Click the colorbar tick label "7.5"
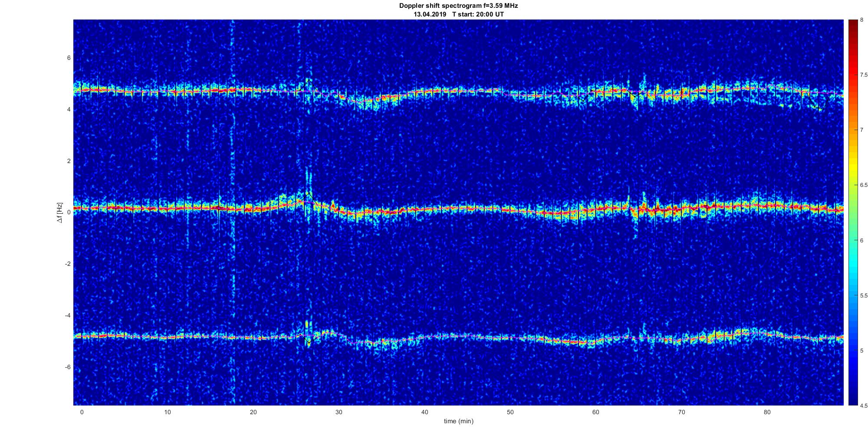The width and height of the screenshot is (868, 435). (x=864, y=75)
